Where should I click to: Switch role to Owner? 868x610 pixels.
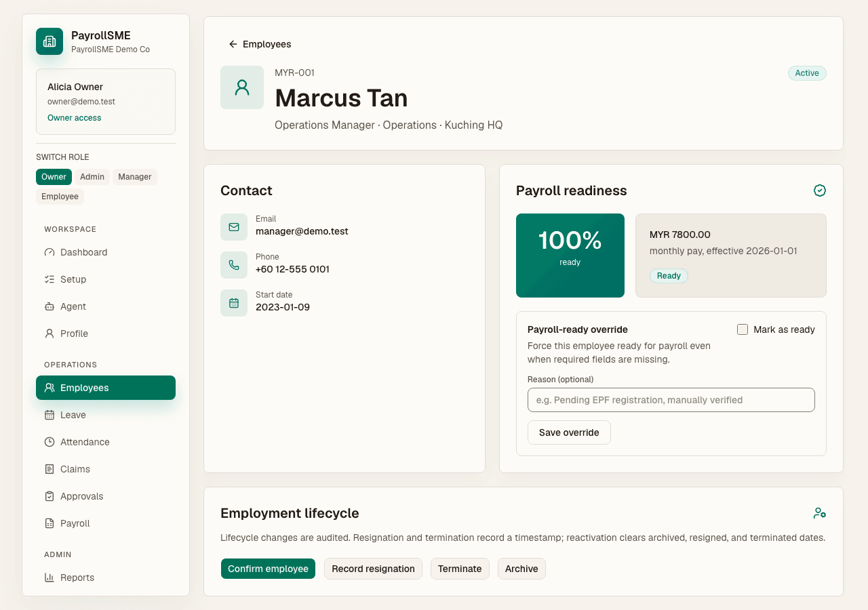point(54,177)
